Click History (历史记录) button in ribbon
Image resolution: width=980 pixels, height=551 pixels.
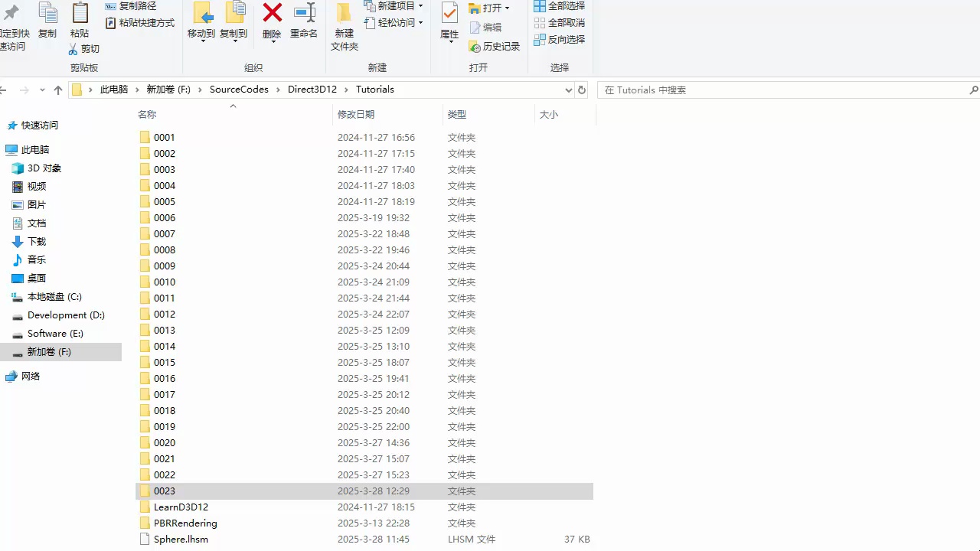[x=495, y=47]
